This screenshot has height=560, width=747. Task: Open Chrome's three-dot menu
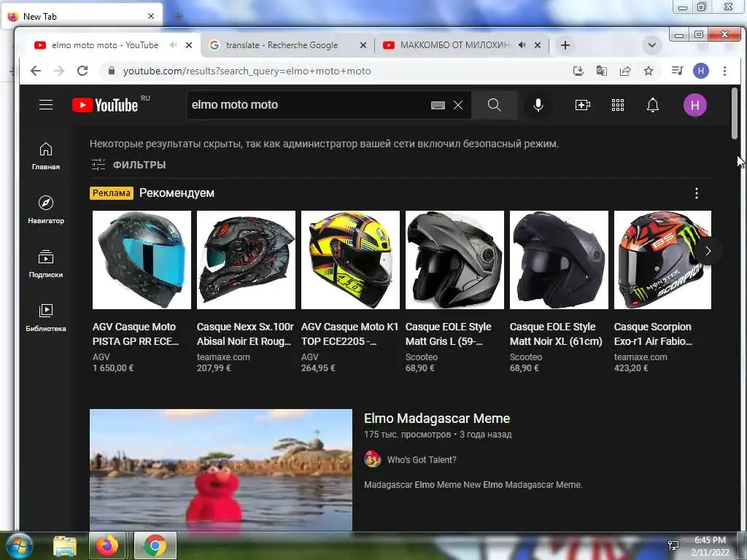724,71
